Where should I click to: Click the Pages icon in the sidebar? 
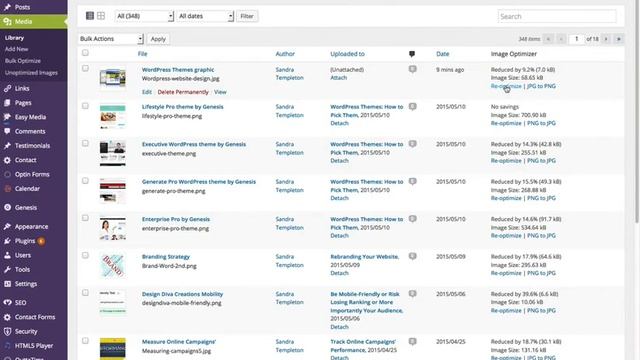coord(7,103)
